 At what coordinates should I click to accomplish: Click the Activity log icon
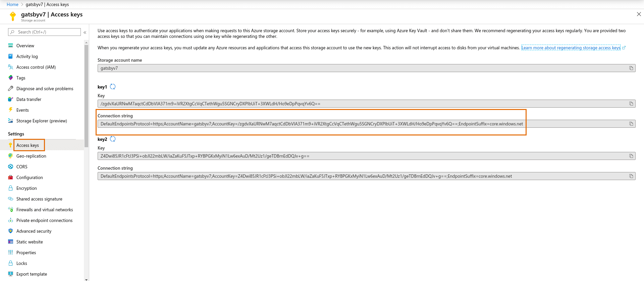click(x=11, y=56)
